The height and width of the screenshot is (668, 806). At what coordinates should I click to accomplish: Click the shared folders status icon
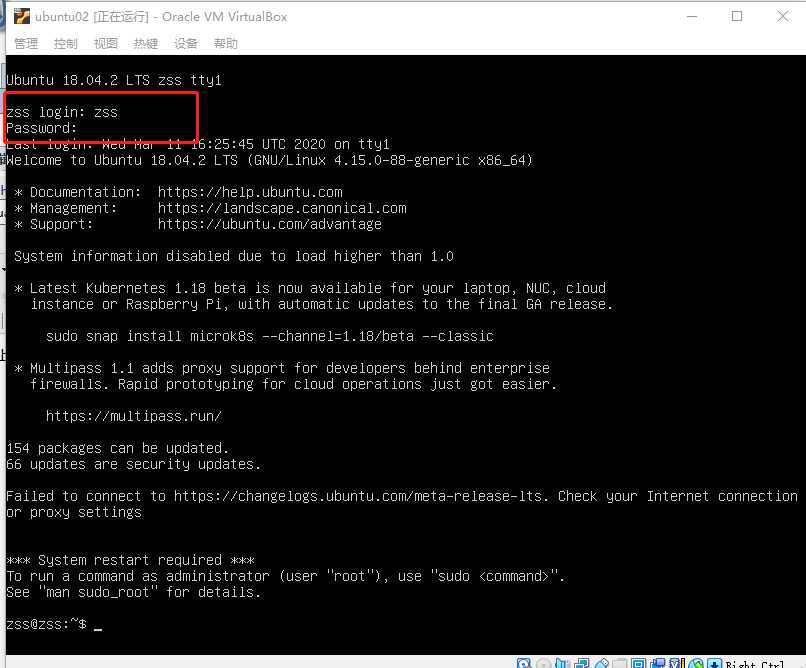point(619,663)
